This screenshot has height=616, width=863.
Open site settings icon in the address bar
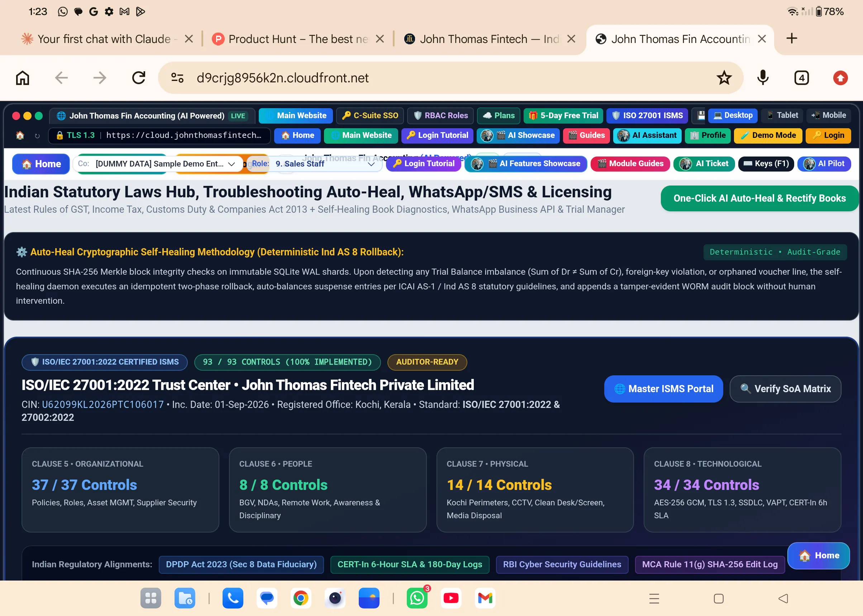(x=177, y=78)
